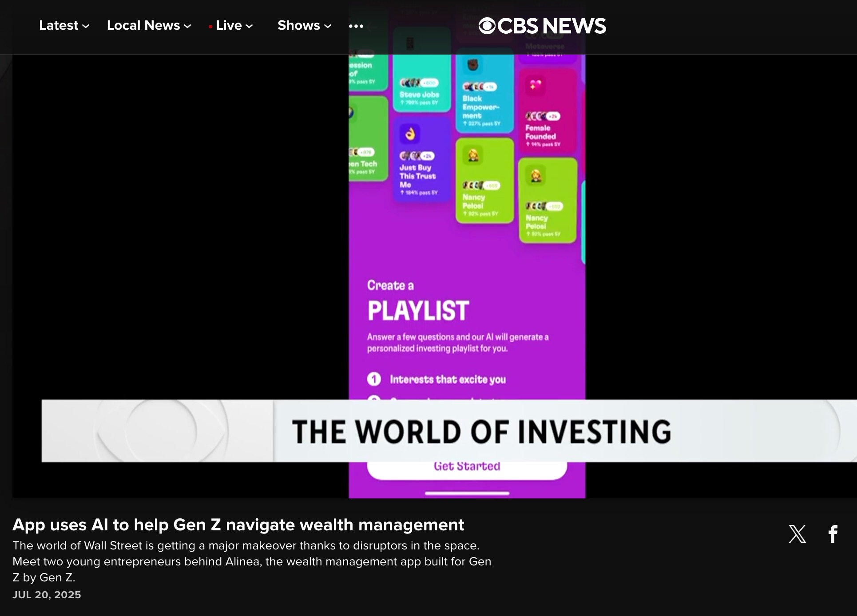Image resolution: width=857 pixels, height=616 pixels.
Task: Open the three-dot more options menu
Action: (x=356, y=26)
